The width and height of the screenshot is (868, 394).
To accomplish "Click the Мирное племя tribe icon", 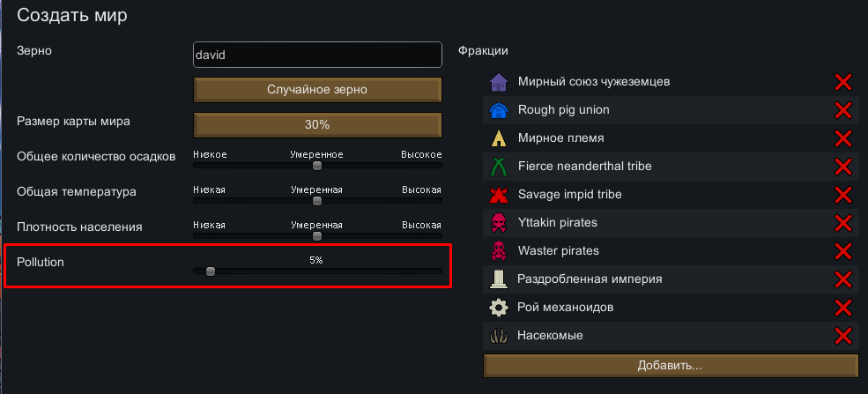I will (x=498, y=138).
